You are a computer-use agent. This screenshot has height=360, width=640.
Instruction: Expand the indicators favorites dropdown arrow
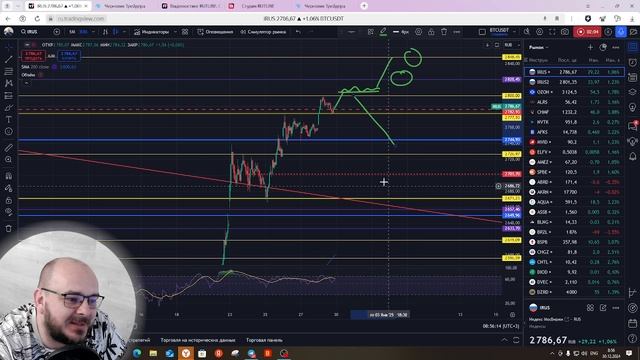click(175, 32)
